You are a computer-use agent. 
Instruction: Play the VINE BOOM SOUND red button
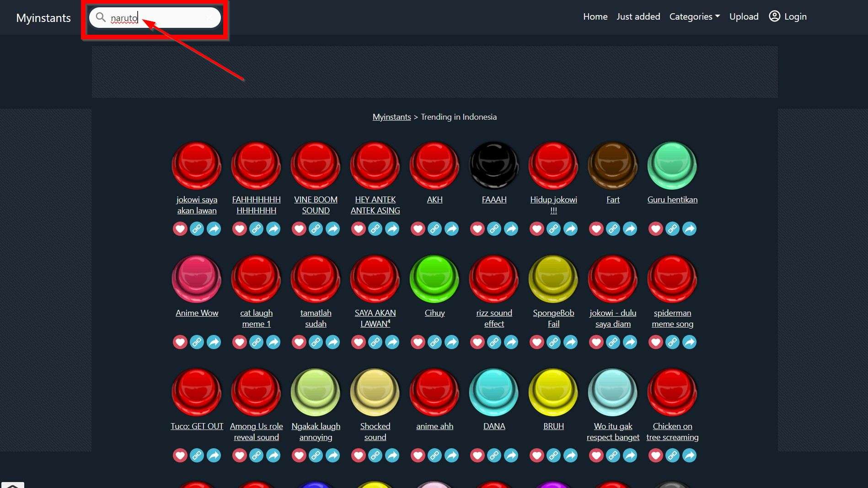coord(316,165)
